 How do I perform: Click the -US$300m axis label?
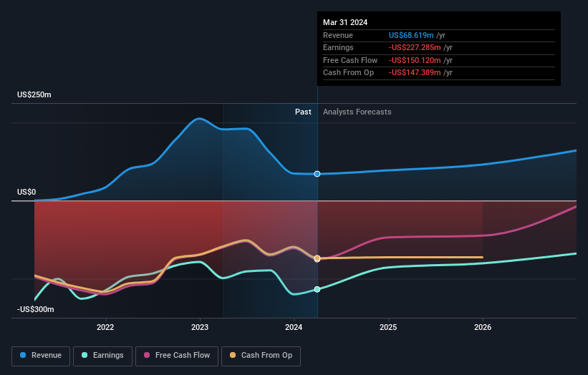point(36,309)
